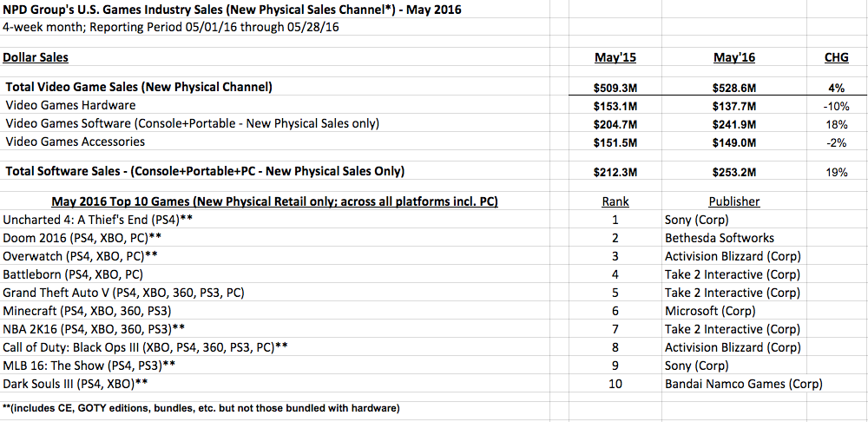Select the 'May 2016 Top 10 Games' heading cell
The image size is (868, 422).
274,201
